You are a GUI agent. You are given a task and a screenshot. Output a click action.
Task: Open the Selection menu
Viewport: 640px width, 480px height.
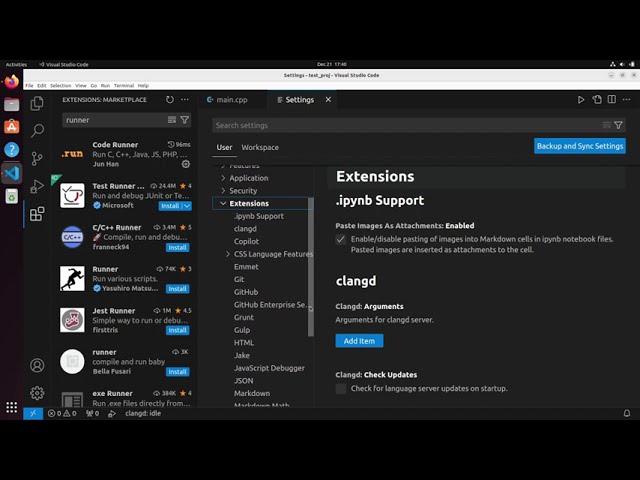pyautogui.click(x=60, y=86)
